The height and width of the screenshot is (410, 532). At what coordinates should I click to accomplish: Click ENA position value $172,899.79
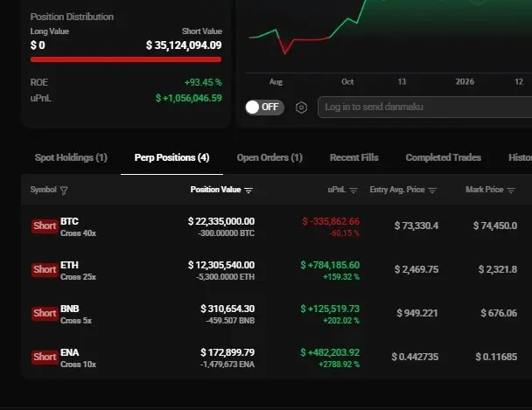coord(227,352)
